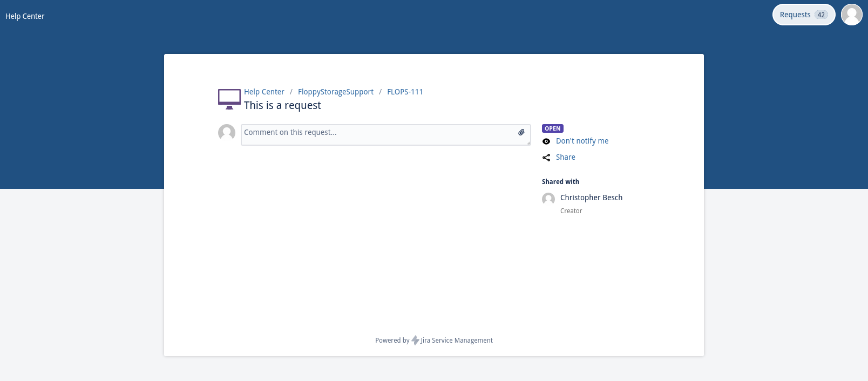The height and width of the screenshot is (381, 868).
Task: Click the paperclip attachment icon
Action: 521,132
